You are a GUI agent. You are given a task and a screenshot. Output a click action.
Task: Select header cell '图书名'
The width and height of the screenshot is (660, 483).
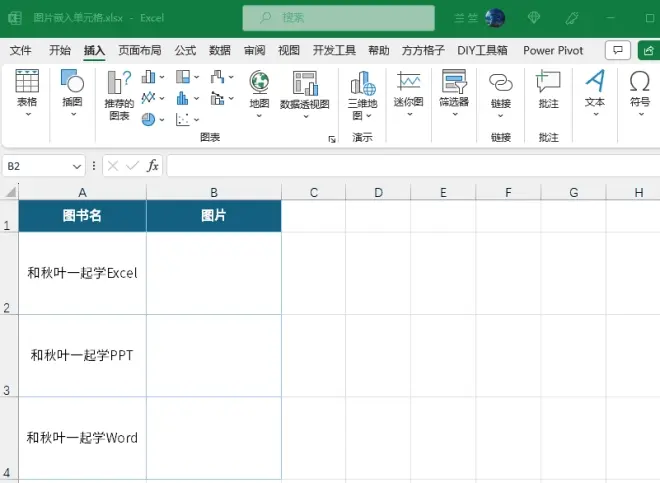point(82,216)
